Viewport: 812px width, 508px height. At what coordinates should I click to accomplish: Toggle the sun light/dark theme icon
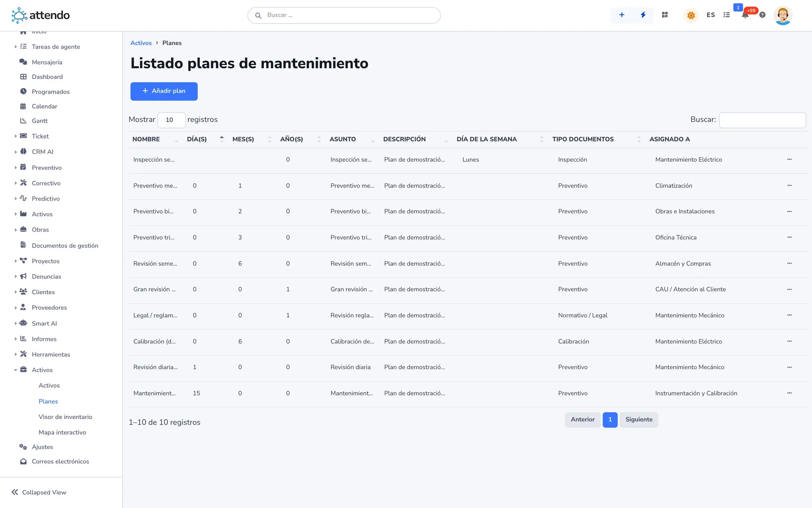[x=691, y=15]
